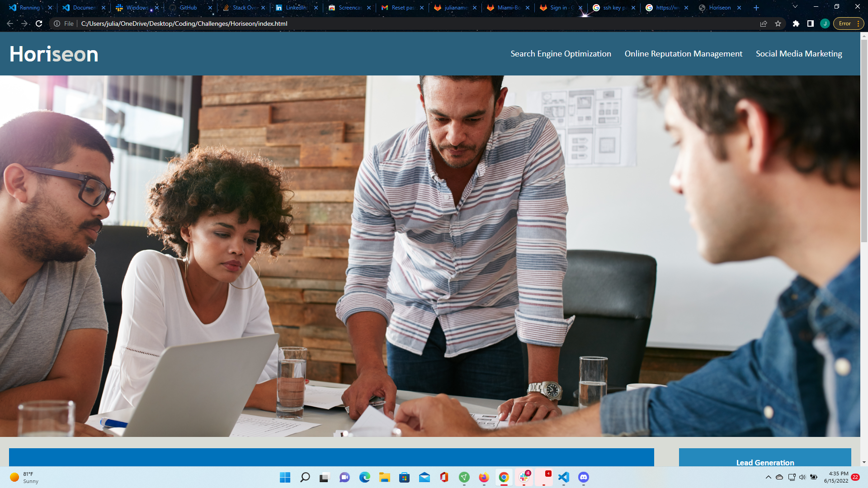Open Discord from the taskbar

[x=584, y=477]
